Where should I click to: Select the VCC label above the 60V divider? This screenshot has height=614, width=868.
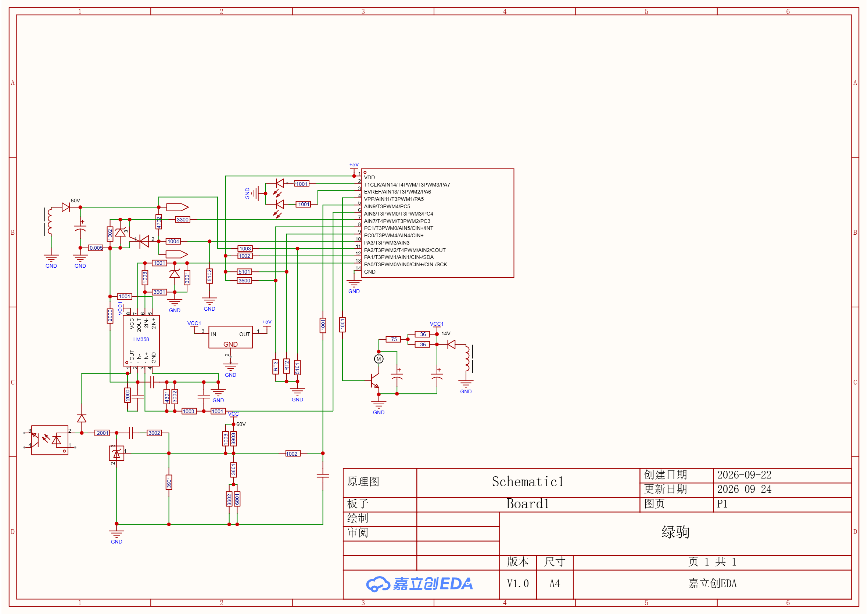pyautogui.click(x=233, y=414)
